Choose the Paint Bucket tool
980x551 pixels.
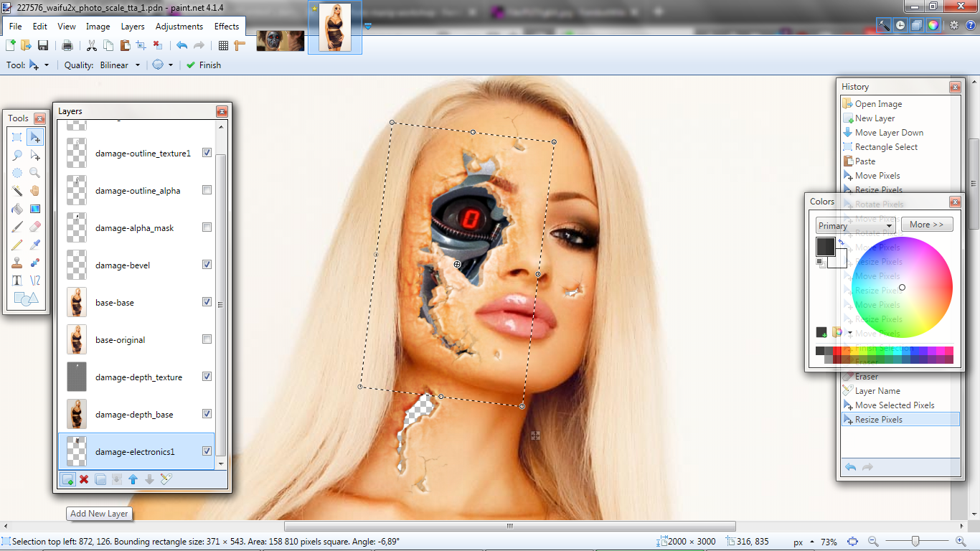tap(17, 209)
